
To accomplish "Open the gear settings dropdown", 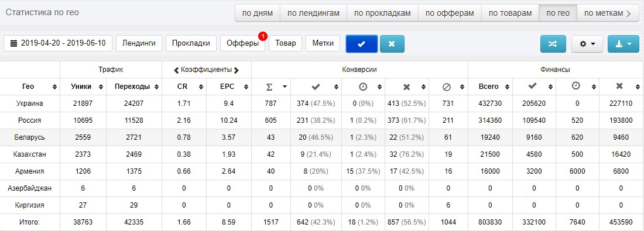I will coord(587,43).
